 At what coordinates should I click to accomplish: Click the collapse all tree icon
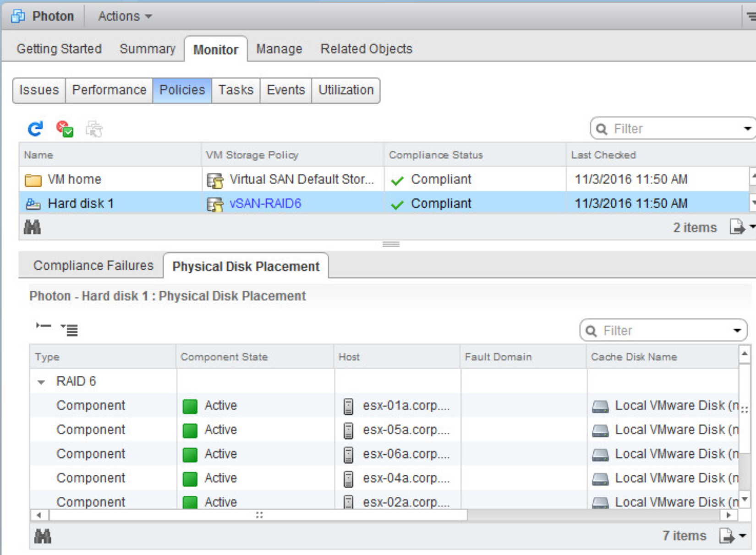[44, 326]
